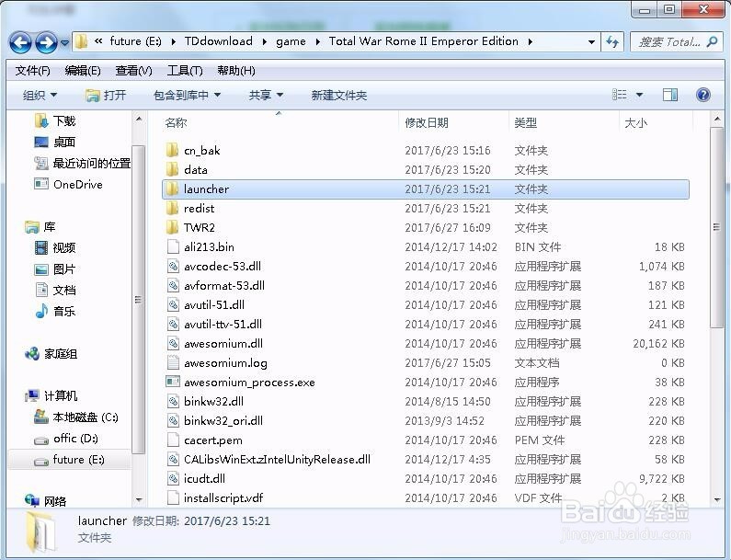Open the 音乐 library

pyautogui.click(x=55, y=311)
